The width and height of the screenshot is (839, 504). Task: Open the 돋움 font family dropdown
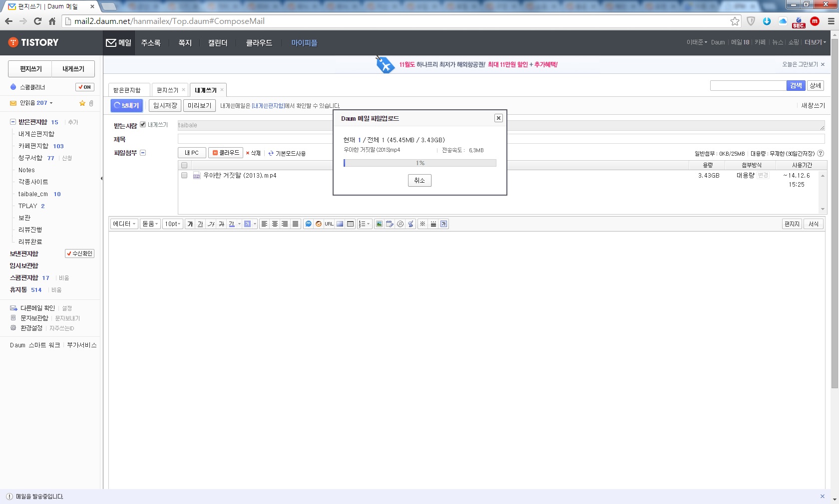(150, 224)
